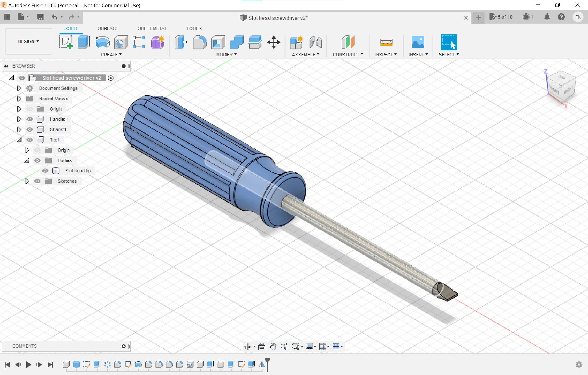Select the Measure tool under Inspect

click(386, 42)
